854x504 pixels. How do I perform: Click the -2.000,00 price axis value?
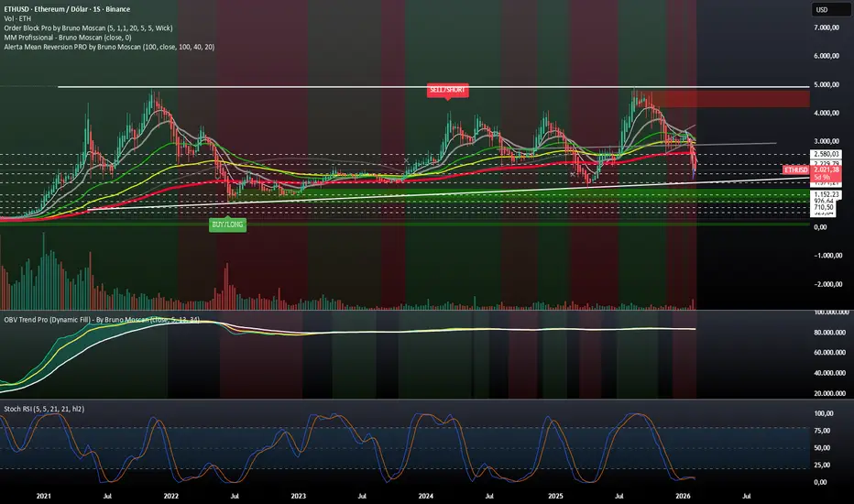[827, 284]
